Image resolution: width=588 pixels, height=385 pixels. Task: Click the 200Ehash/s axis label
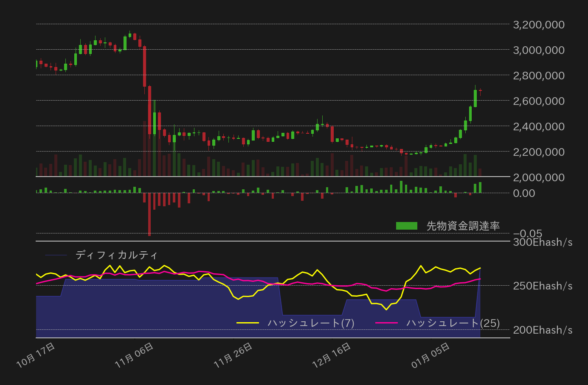543,330
